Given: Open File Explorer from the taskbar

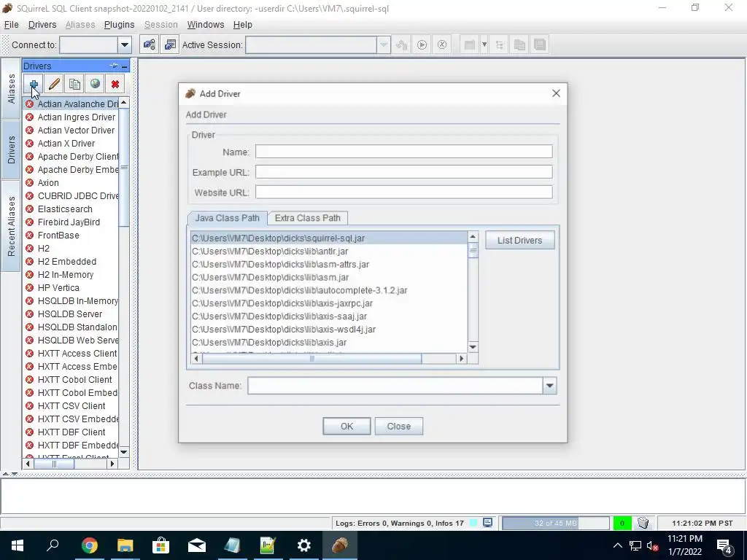Looking at the screenshot, I should 125,545.
